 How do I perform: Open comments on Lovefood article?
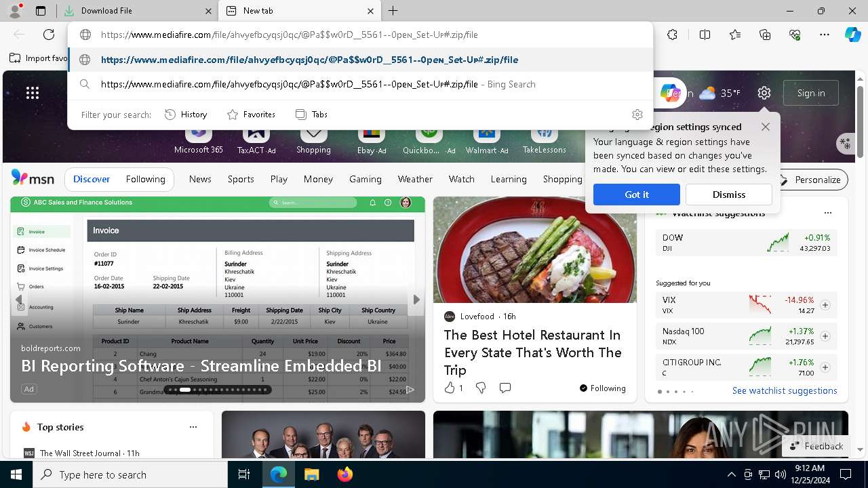pyautogui.click(x=505, y=388)
